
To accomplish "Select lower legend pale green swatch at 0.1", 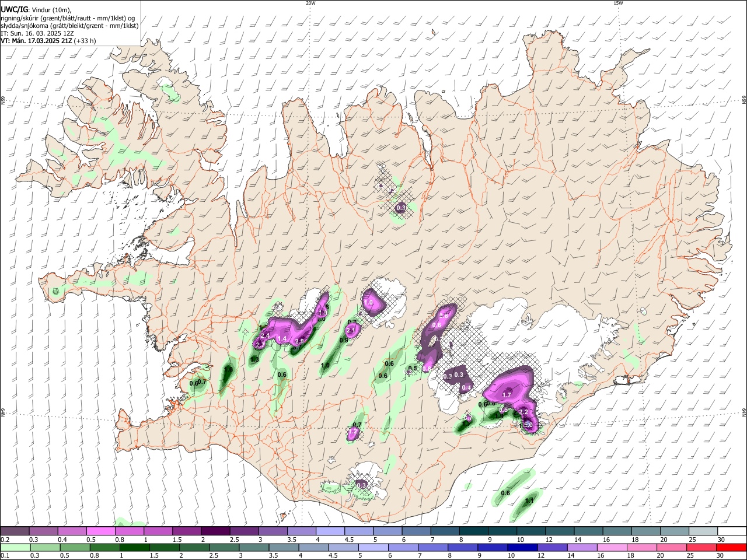I will point(15,547).
